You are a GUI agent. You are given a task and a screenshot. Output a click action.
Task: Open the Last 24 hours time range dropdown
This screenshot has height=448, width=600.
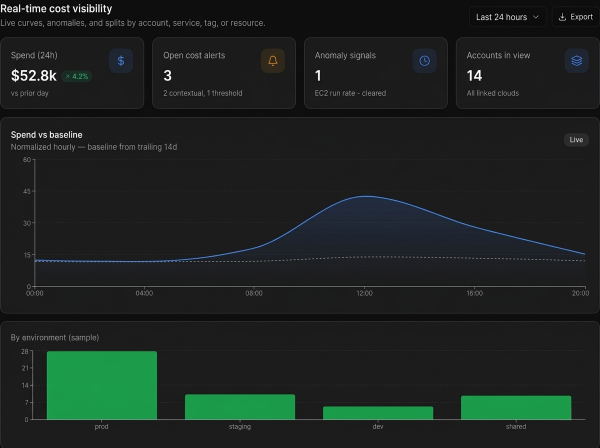[x=508, y=16]
